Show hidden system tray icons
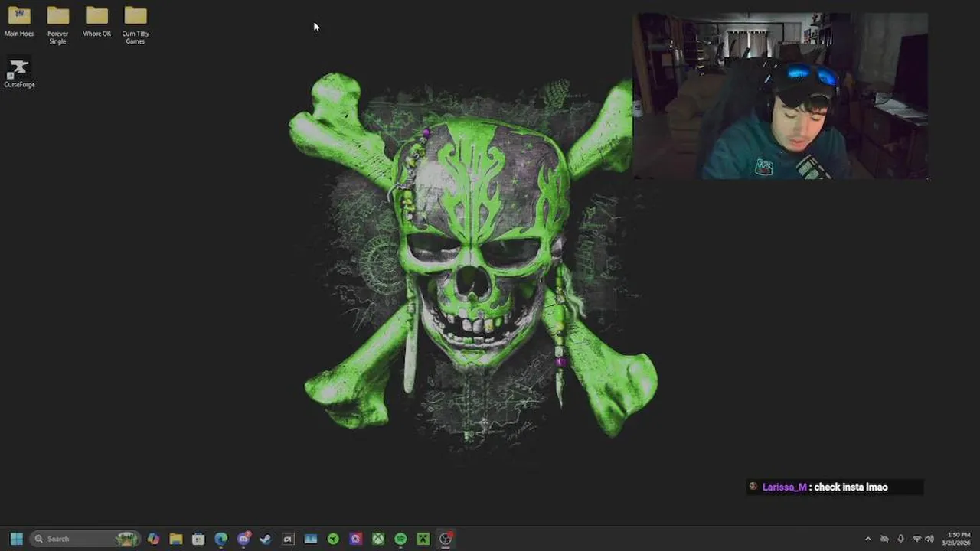The width and height of the screenshot is (980, 551). (867, 539)
